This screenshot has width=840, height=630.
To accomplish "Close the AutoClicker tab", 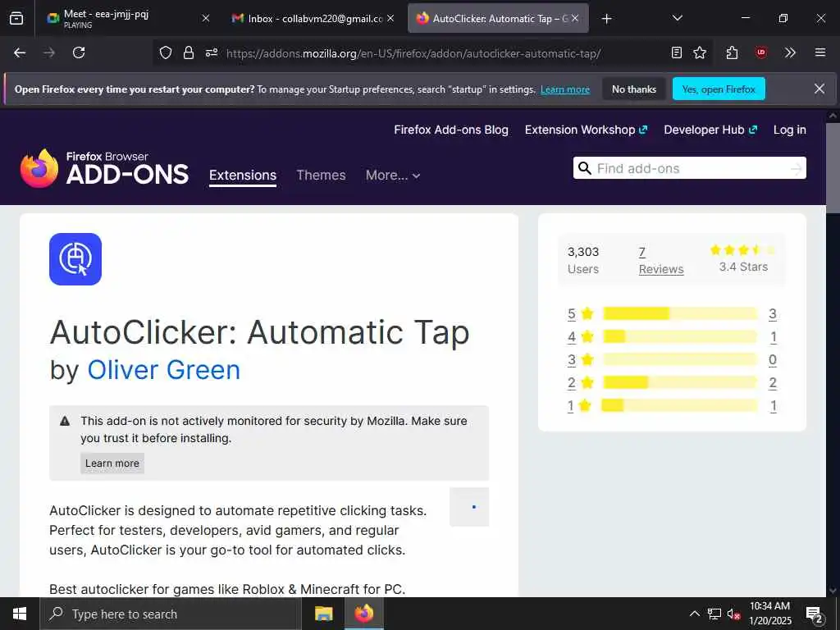I will (575, 18).
